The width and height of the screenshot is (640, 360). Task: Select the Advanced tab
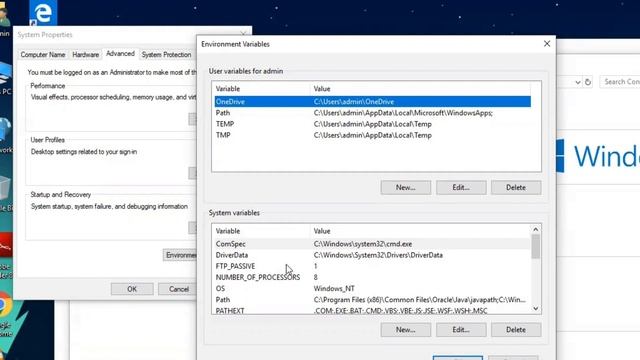tap(120, 54)
